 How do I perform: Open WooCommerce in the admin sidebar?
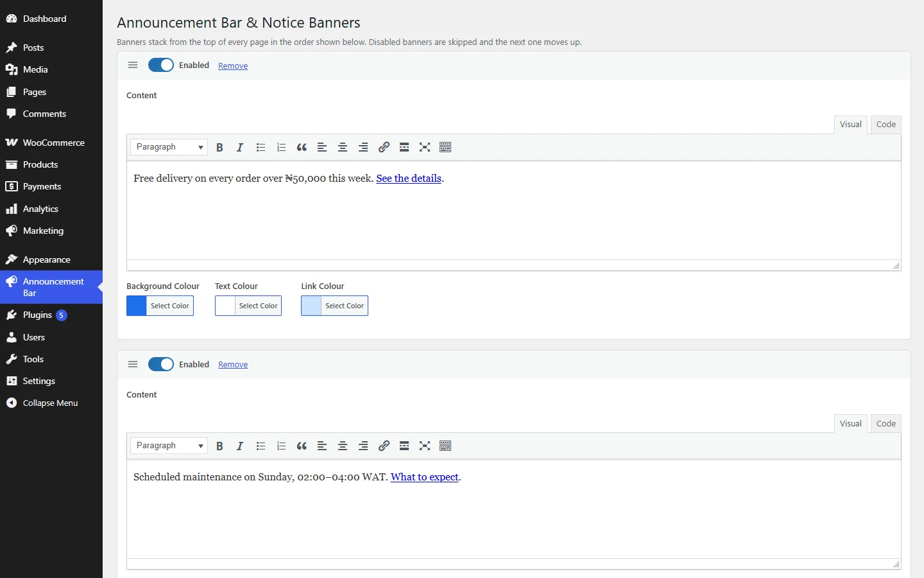tap(51, 143)
